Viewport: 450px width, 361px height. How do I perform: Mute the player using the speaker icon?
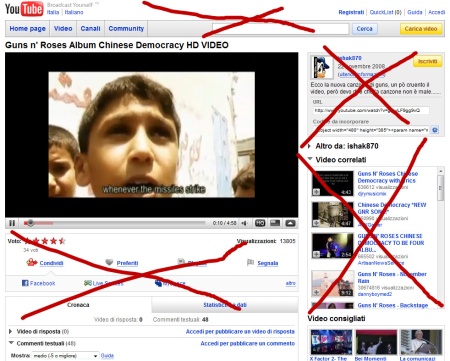(x=245, y=223)
